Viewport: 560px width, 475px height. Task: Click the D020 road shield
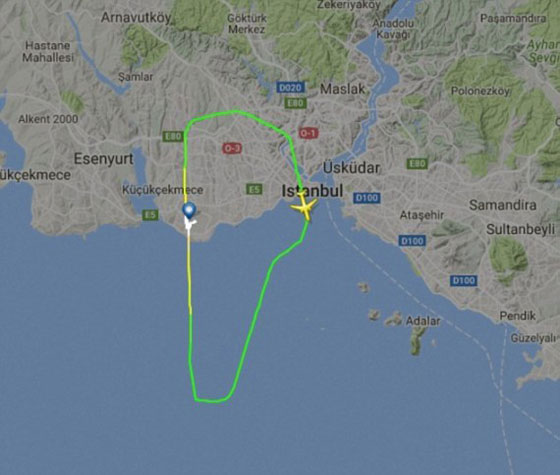point(291,88)
